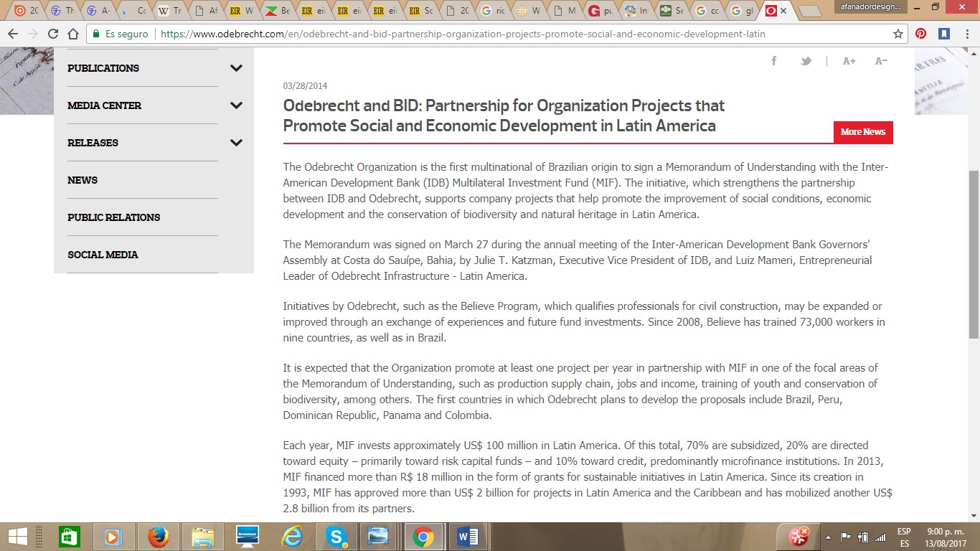Open the red tray notification icon
Viewport: 980px width, 551px height.
pos(799,537)
